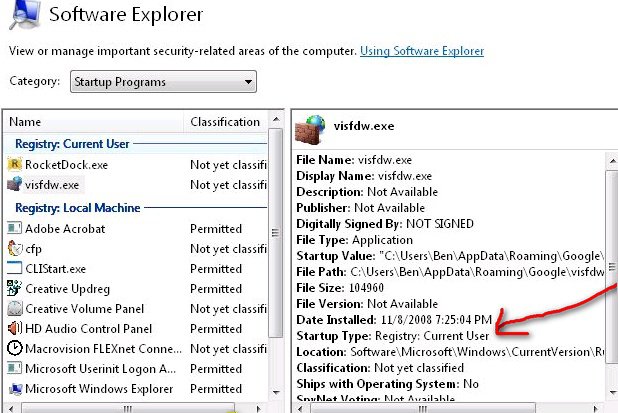The image size is (618, 413).
Task: Click the Adobe Acrobat row icon
Action: point(15,228)
